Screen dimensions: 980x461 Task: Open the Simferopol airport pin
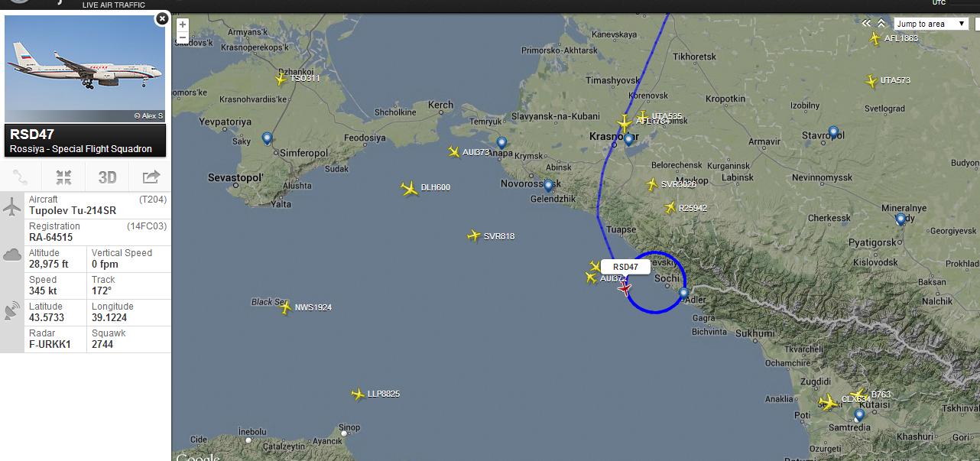[x=267, y=138]
